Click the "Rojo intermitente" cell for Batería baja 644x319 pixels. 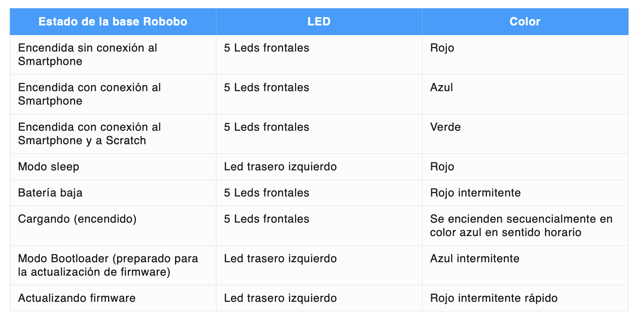[475, 193]
